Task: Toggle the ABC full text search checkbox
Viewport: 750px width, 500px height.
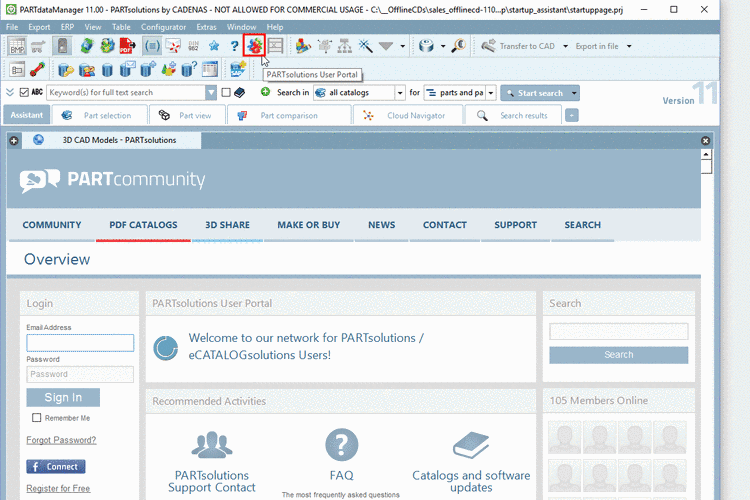Action: pos(24,92)
